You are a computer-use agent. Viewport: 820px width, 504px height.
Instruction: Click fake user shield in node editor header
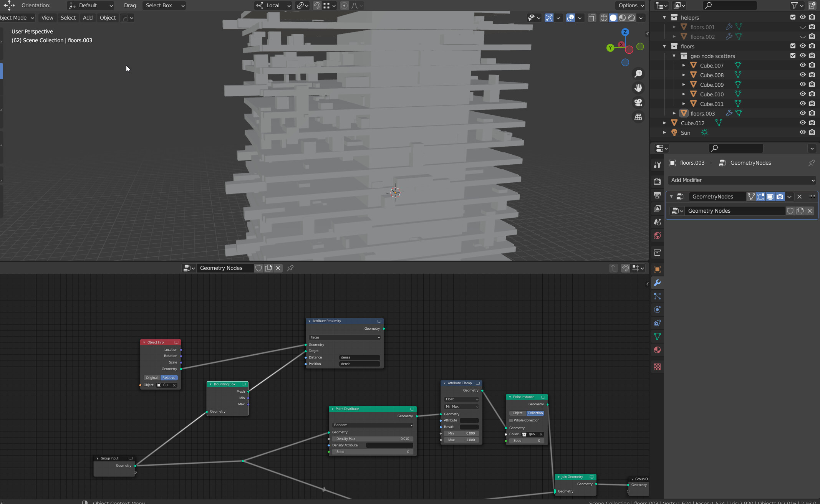259,268
